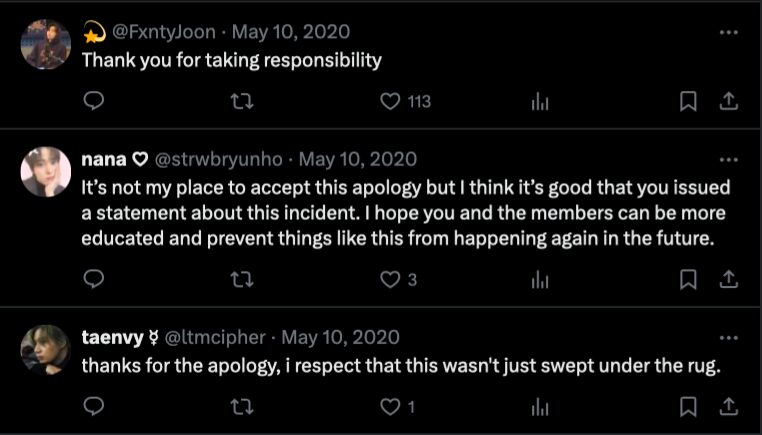Click nana's profile avatar
Viewport: 762px width, 435px height.
(46, 172)
